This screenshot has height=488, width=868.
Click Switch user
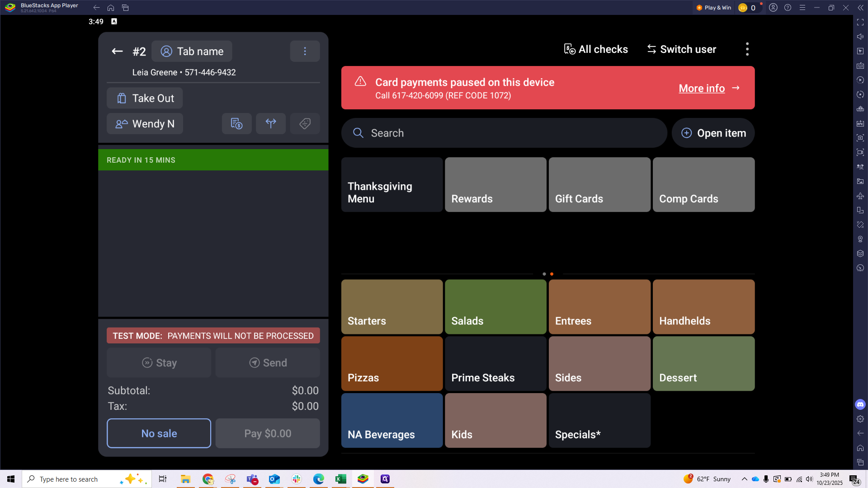click(681, 49)
